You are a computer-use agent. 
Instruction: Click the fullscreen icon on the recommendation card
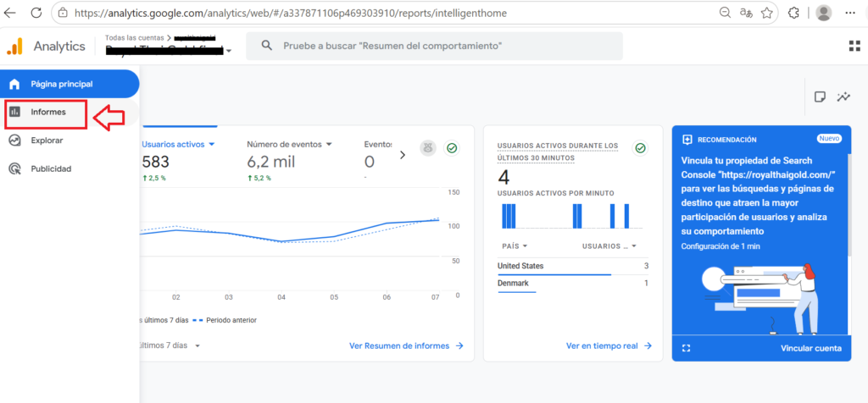[x=687, y=348]
